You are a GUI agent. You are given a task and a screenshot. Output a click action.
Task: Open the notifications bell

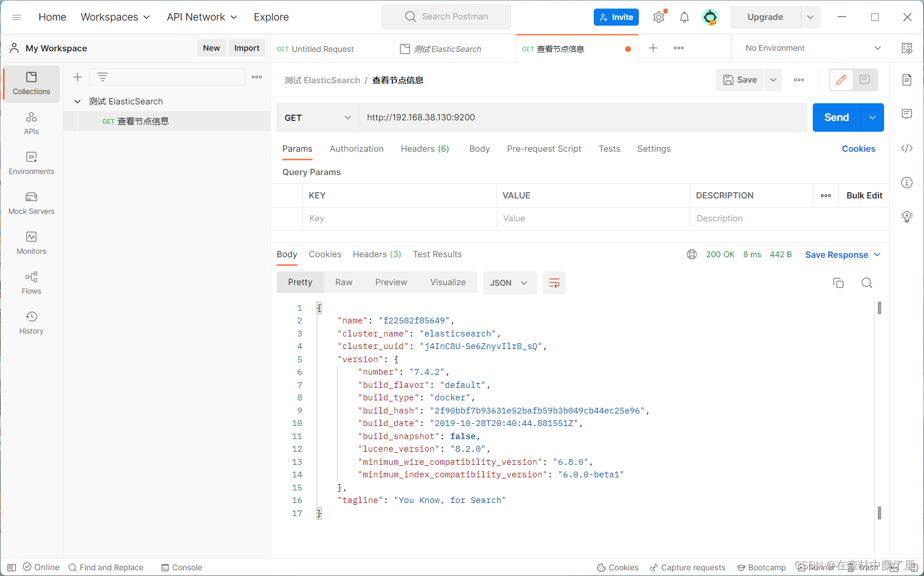point(684,17)
